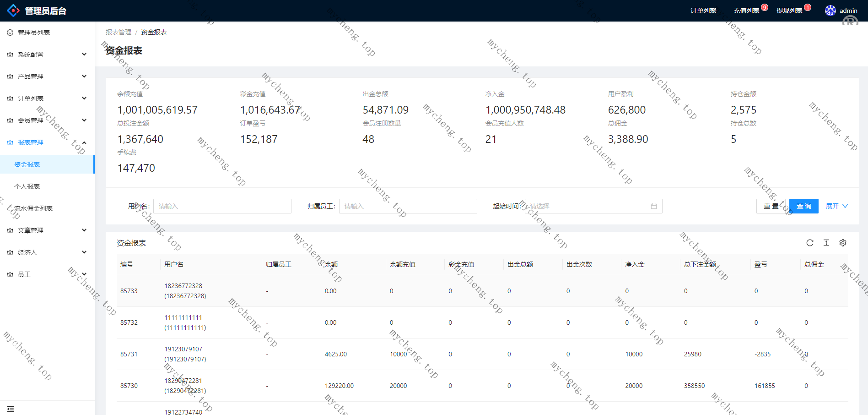Expand the 系统配置 sidebar menu
The height and width of the screenshot is (415, 868).
point(47,55)
